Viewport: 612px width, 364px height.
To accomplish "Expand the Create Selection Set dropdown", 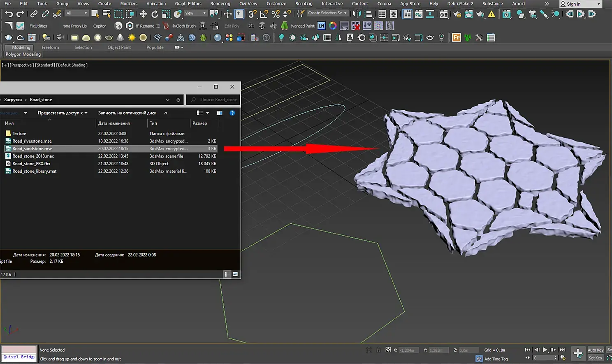I will [345, 13].
